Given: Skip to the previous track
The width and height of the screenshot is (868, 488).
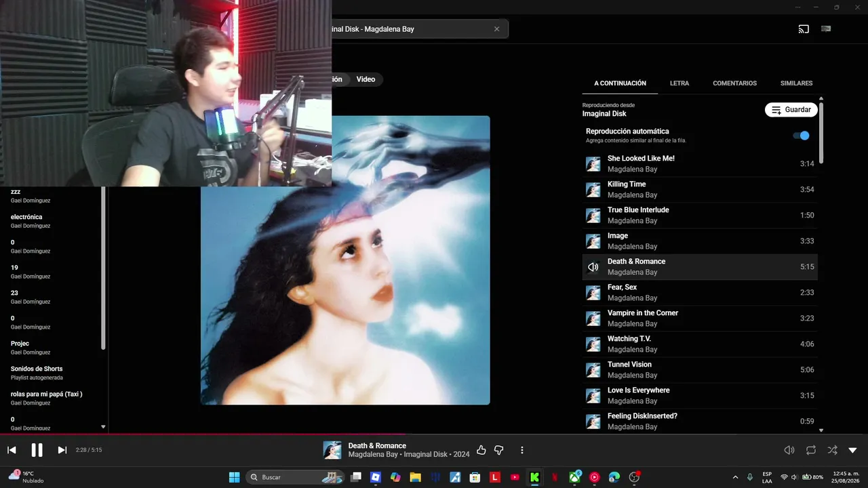Looking at the screenshot, I should point(12,450).
